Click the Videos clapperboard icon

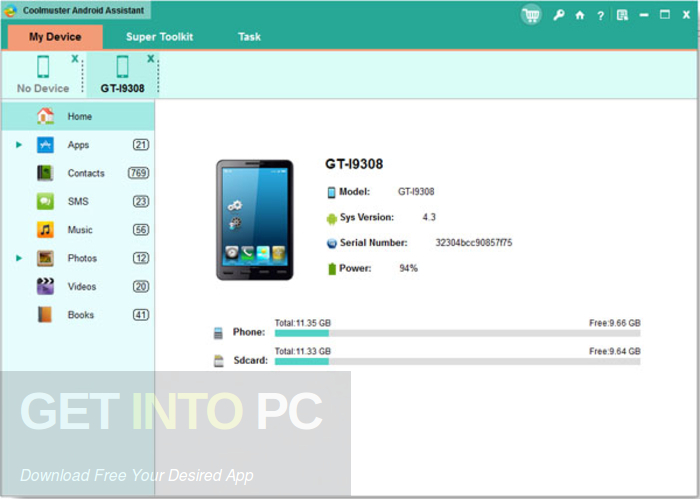(x=45, y=286)
